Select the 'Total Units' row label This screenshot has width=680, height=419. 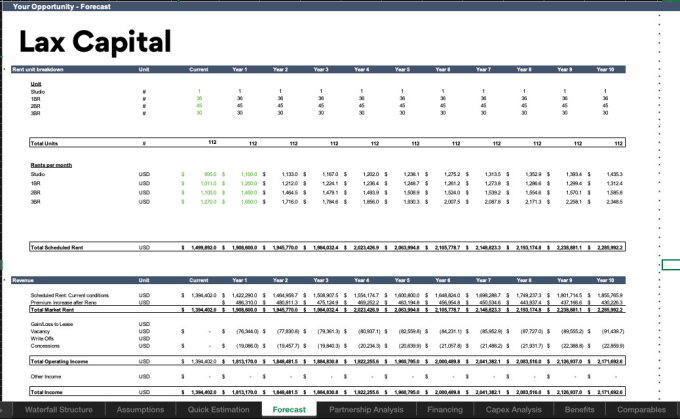(44, 143)
